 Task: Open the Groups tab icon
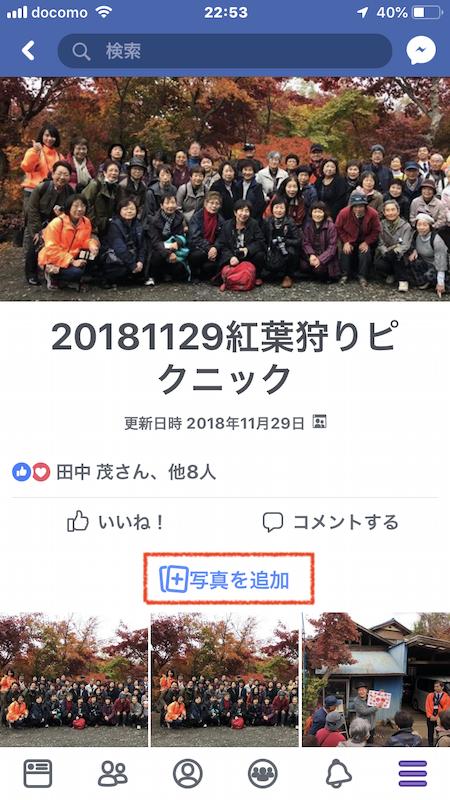coord(263,773)
